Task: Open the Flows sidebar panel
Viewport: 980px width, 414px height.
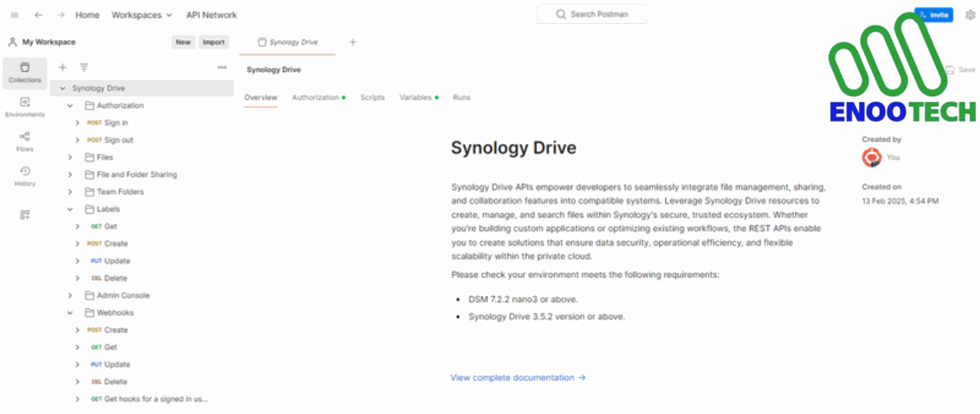Action: click(24, 142)
